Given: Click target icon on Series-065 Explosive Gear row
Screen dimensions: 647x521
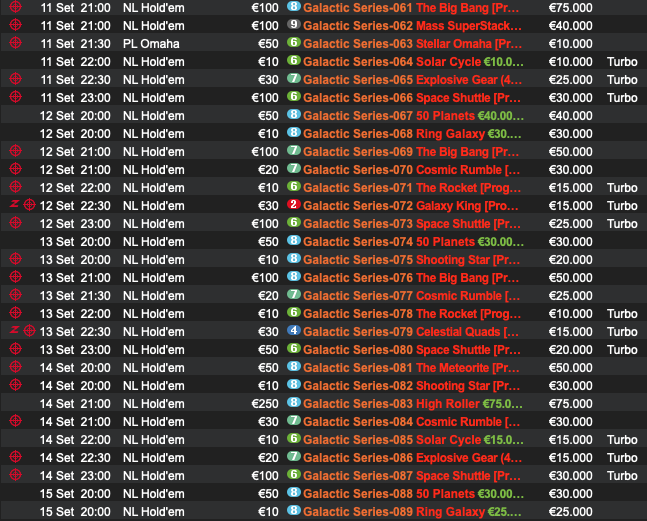Looking at the screenshot, I should tap(15, 78).
